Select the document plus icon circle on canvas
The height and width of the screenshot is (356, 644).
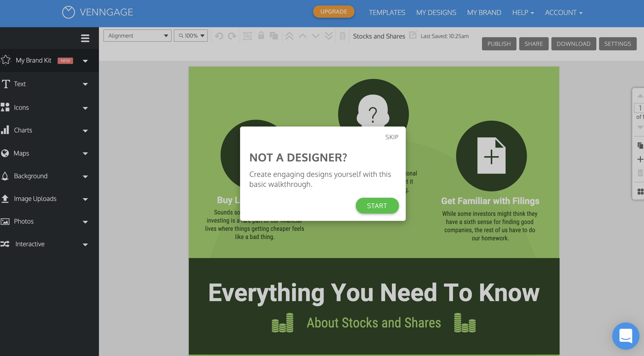(x=491, y=156)
